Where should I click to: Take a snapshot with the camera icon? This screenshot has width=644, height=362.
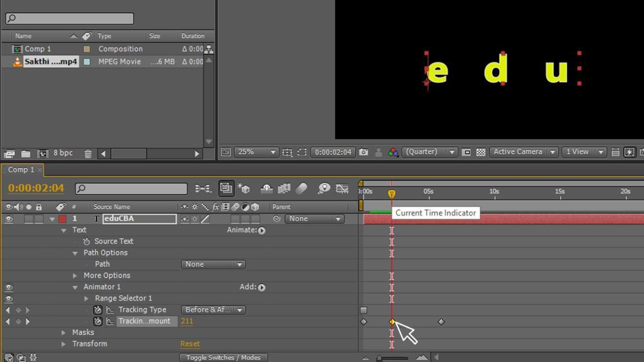(x=364, y=152)
